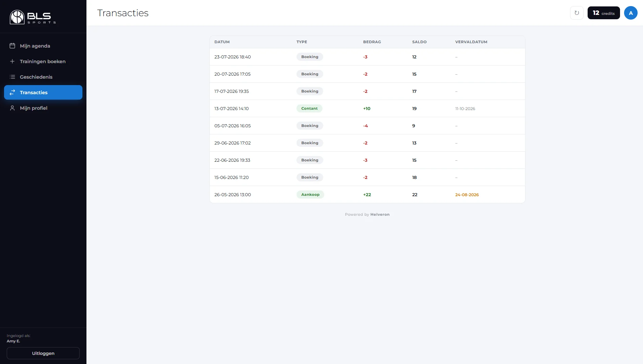Screen dimensions: 643x364
Task: Click the BEDRAG column header
Action: click(x=372, y=42)
